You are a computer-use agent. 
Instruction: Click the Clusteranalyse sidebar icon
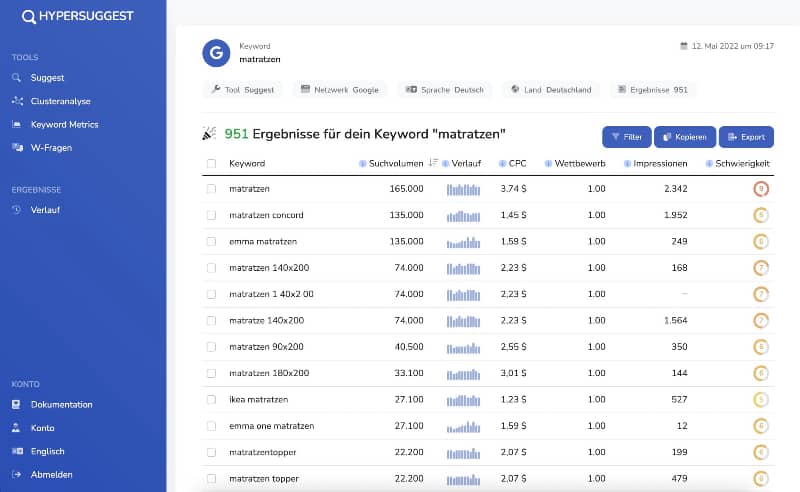[17, 101]
